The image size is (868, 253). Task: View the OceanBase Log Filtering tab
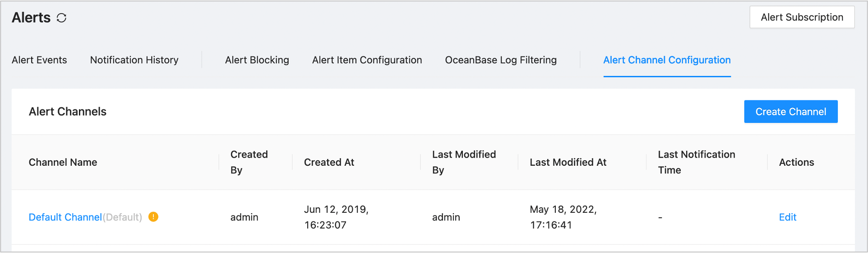pos(501,60)
